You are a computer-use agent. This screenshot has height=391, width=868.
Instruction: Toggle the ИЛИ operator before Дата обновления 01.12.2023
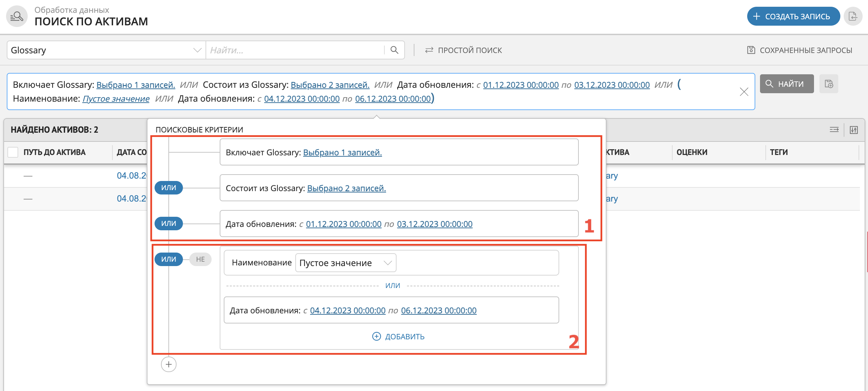point(169,224)
